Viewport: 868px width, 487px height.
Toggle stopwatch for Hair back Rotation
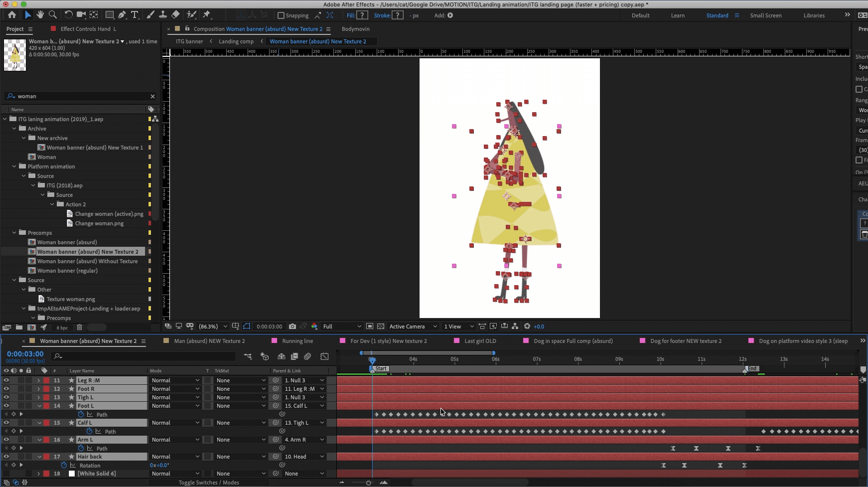[x=64, y=465]
